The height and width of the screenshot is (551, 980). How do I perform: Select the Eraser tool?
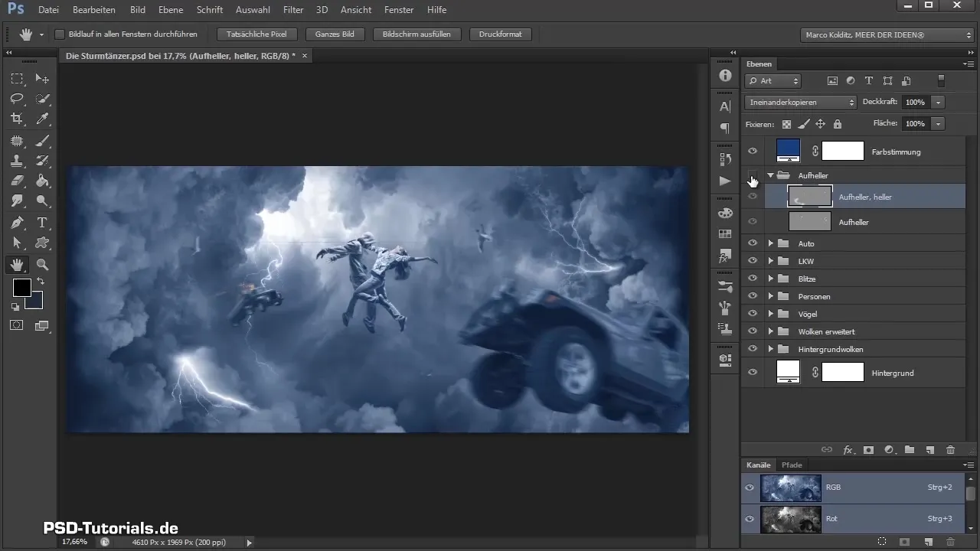click(17, 181)
